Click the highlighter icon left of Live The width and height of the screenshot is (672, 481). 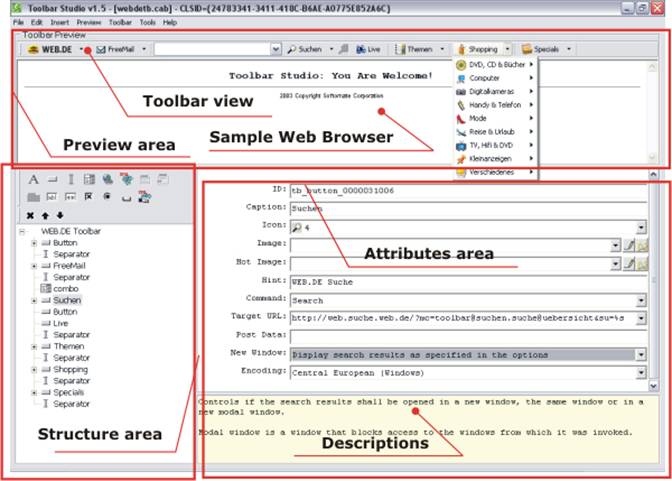(x=343, y=50)
